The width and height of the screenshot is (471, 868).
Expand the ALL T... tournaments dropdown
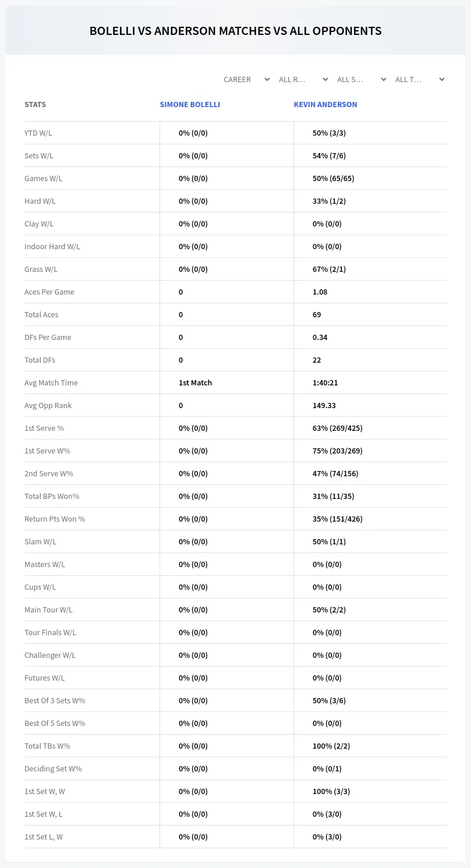point(420,79)
